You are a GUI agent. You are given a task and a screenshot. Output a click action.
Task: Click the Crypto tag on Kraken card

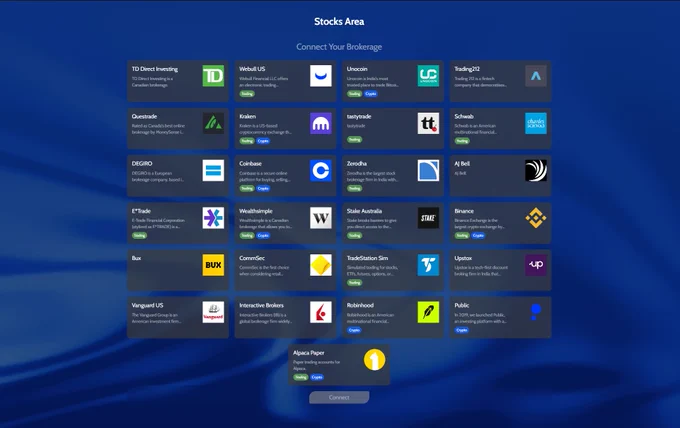(263, 141)
